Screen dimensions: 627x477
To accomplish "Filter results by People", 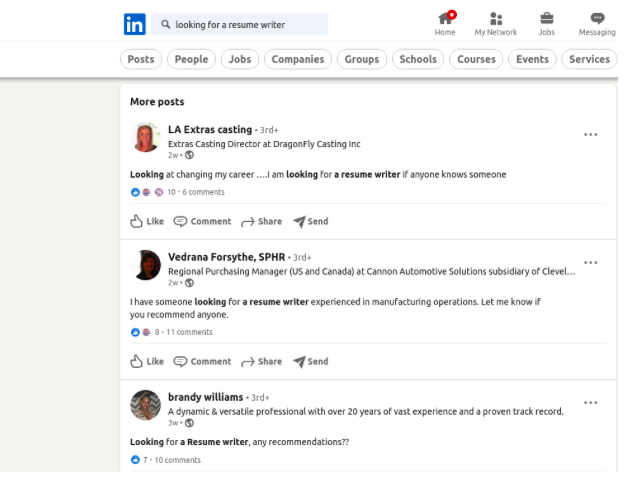I will (x=191, y=59).
